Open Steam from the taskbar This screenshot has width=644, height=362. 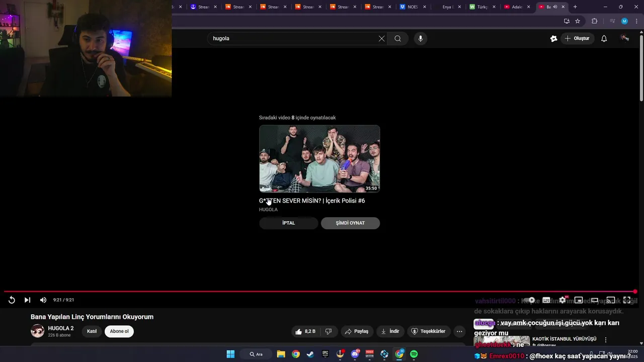point(310,354)
